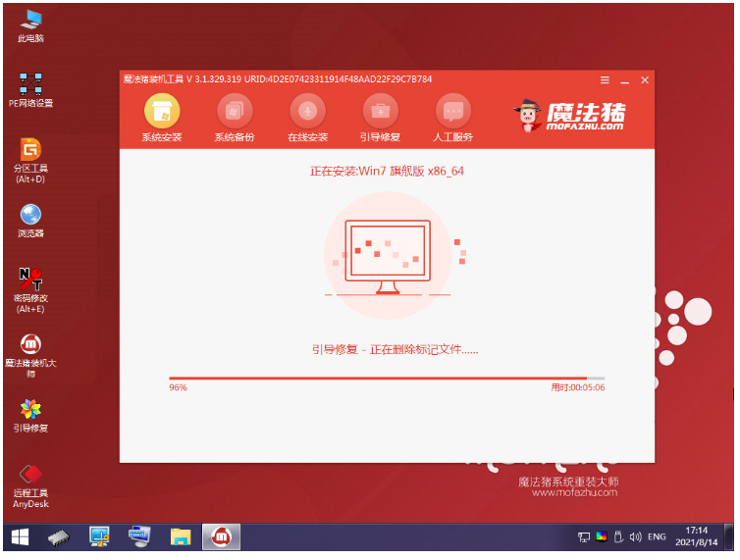Click the 魔法猪 mofazhu.com logo

click(568, 115)
